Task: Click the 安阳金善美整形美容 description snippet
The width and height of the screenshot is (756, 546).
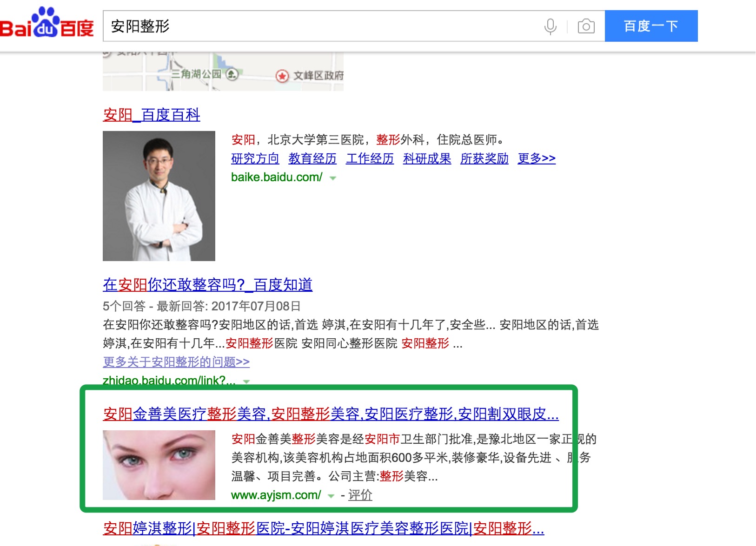Action: [414, 458]
